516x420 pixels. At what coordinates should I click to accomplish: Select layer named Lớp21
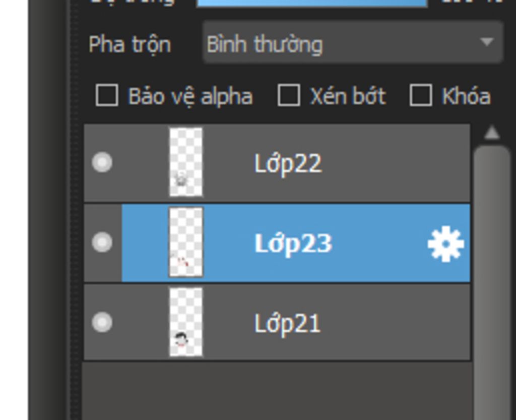287,323
